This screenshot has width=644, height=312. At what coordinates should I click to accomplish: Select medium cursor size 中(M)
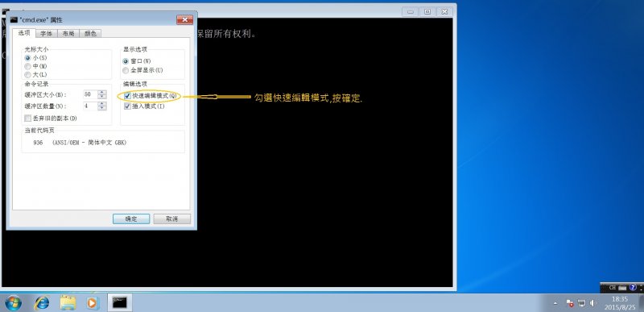coord(35,66)
